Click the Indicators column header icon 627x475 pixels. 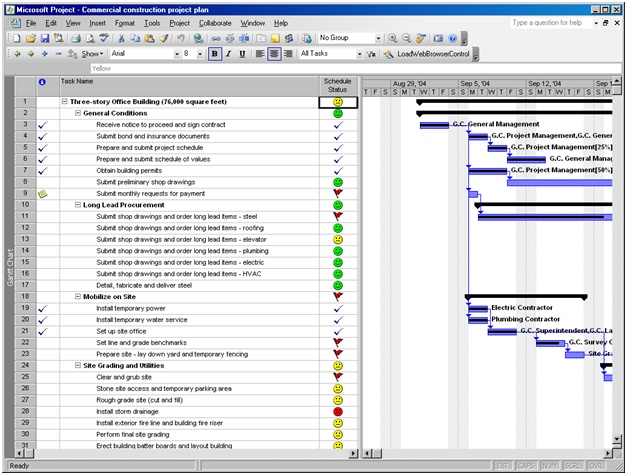point(42,82)
